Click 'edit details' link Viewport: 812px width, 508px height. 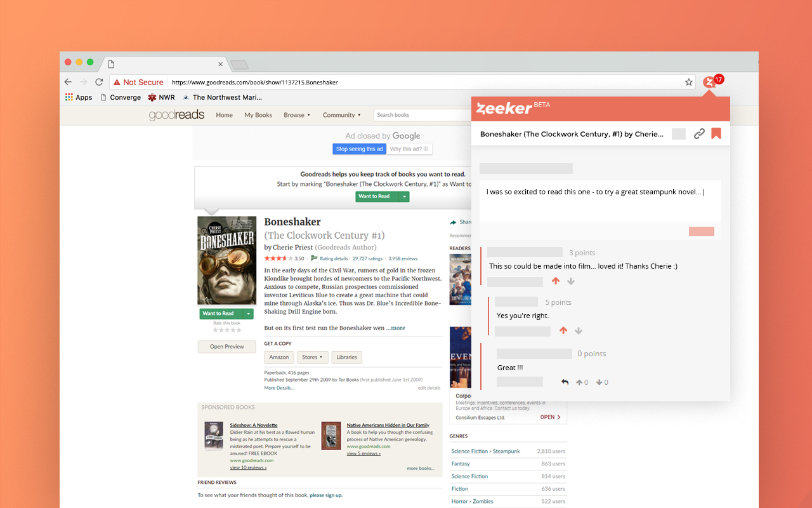tap(429, 388)
